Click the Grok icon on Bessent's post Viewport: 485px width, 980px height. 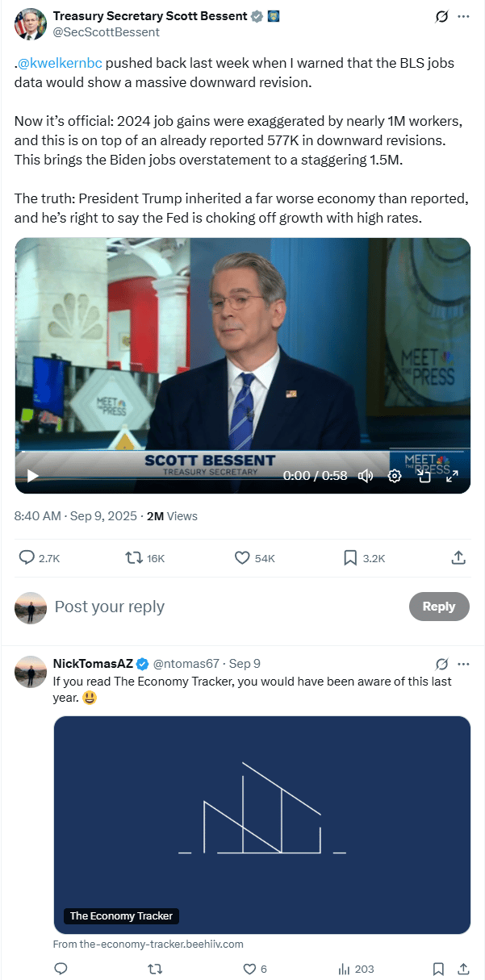(441, 16)
